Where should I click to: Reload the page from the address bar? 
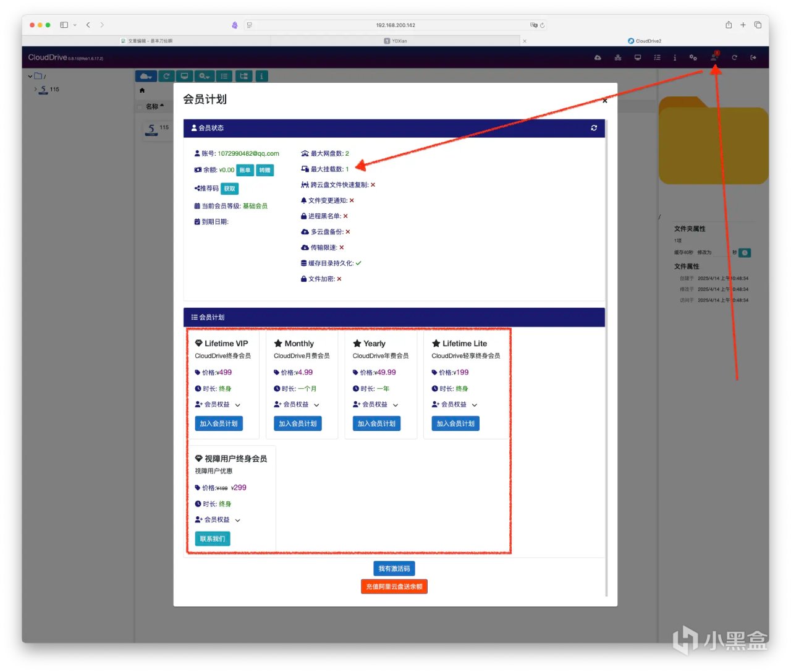click(542, 25)
